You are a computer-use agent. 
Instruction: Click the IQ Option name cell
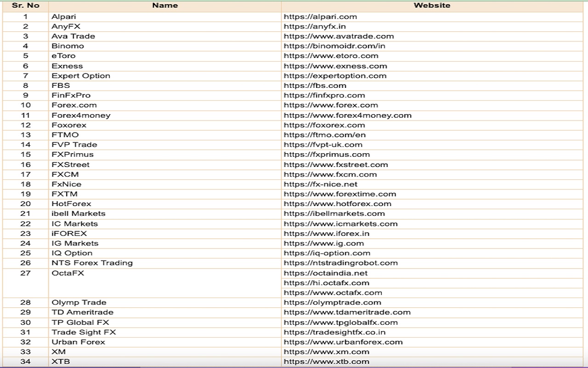pos(165,253)
